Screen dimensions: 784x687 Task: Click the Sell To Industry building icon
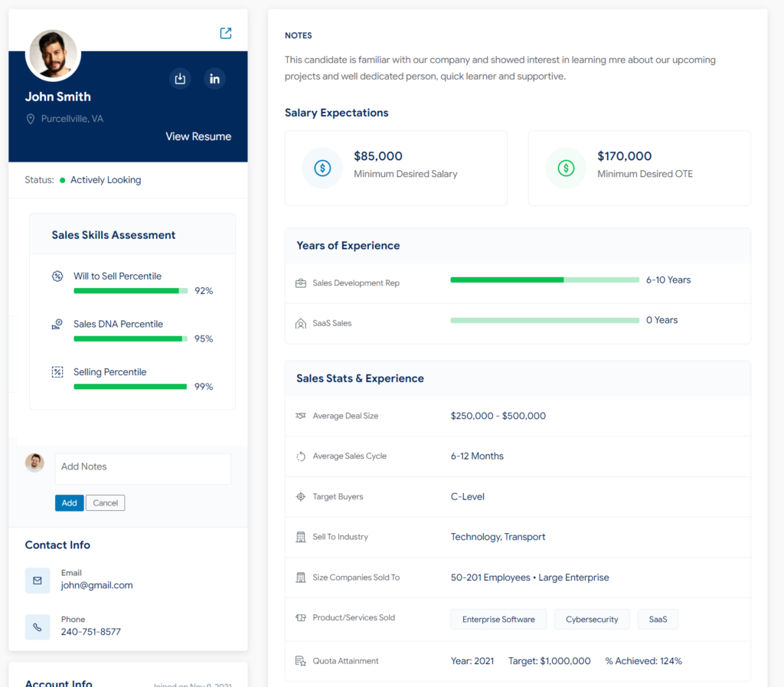(x=300, y=537)
